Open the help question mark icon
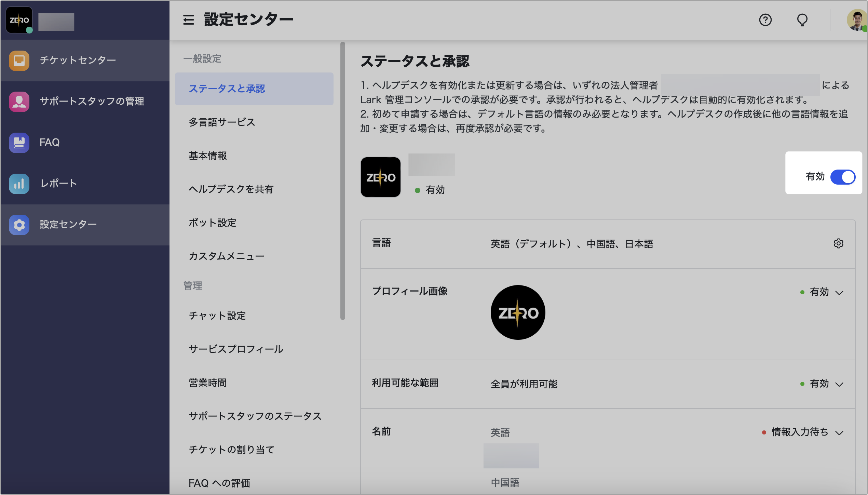The width and height of the screenshot is (868, 495). [766, 20]
